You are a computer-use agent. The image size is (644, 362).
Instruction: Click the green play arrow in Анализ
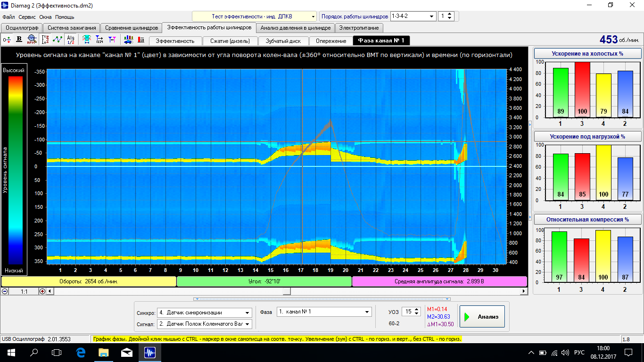[x=467, y=317]
